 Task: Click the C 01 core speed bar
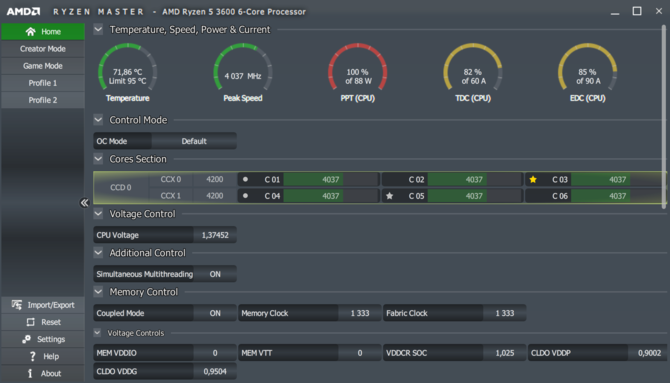(x=331, y=180)
